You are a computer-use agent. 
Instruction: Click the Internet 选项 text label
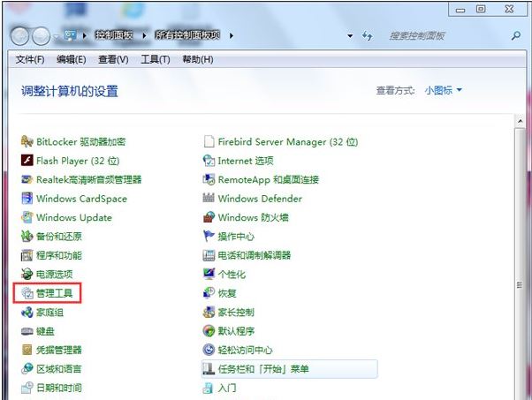click(246, 161)
